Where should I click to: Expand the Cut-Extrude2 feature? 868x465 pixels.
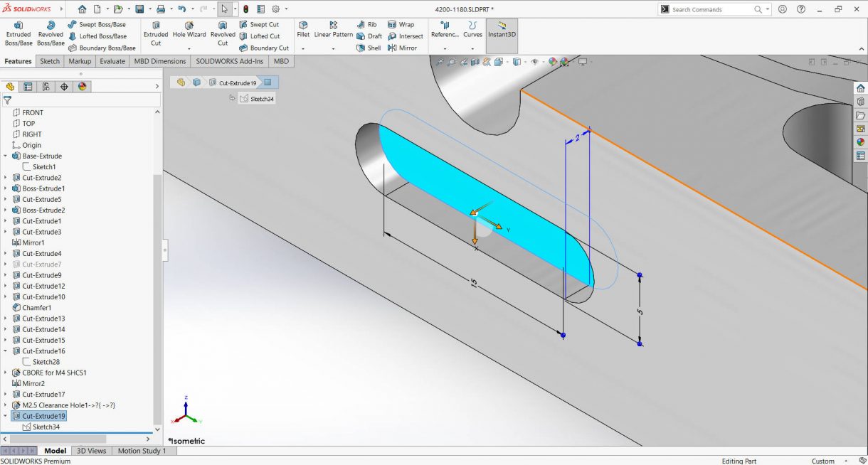click(6, 178)
